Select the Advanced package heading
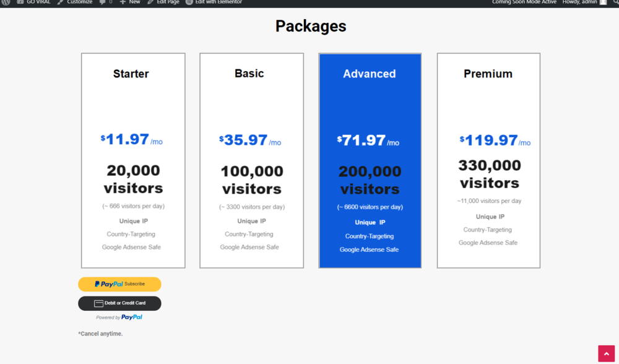 369,74
